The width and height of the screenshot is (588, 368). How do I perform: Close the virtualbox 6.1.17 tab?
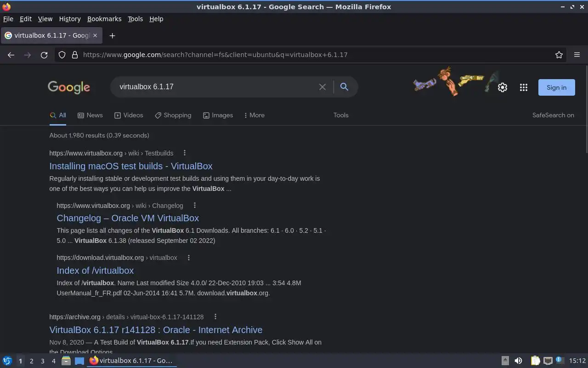tap(95, 35)
